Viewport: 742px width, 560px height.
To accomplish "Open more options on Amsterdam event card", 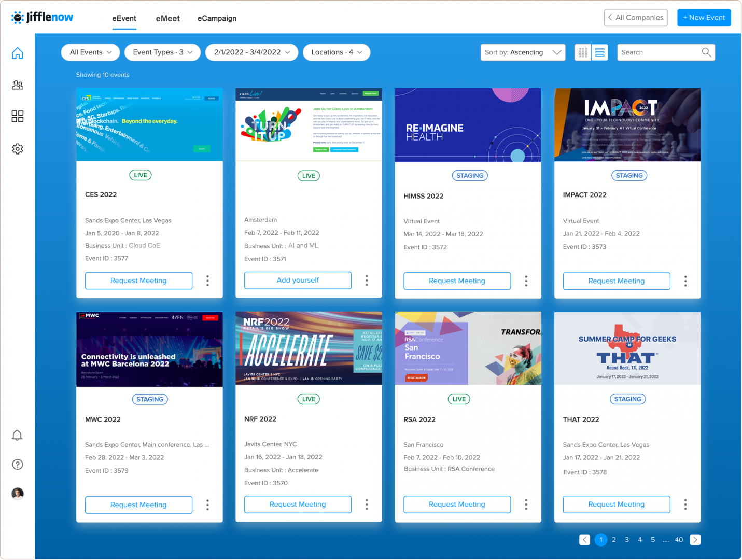I will pos(367,281).
